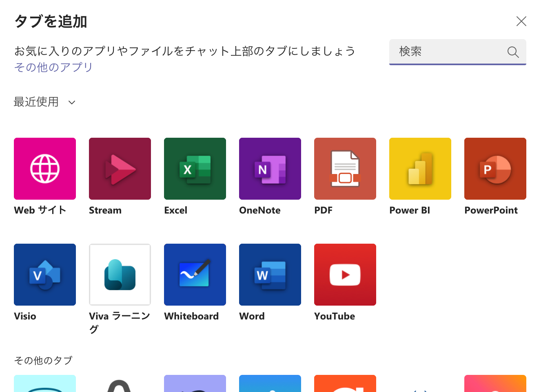Select the PDF app tile
Screen dimensions: 541x392
[x=345, y=169]
